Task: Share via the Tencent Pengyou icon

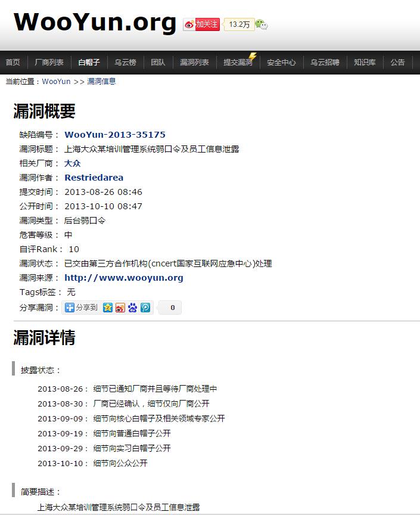Action: tap(145, 308)
